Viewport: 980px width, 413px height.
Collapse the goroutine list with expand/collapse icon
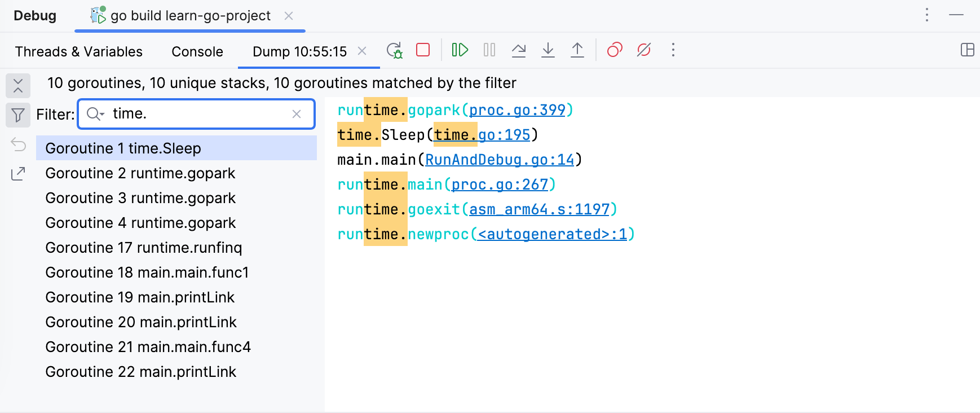pos(18,86)
